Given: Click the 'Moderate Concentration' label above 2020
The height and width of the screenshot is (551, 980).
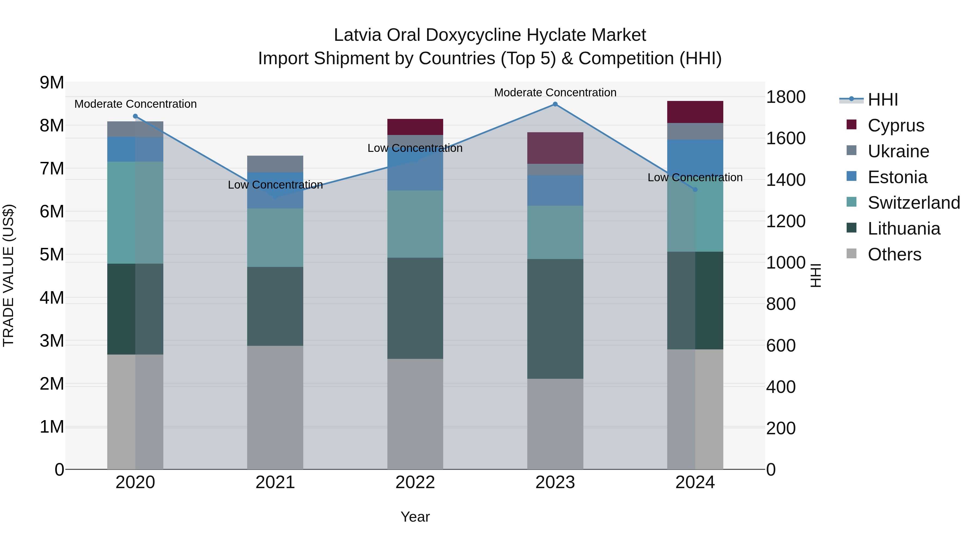Looking at the screenshot, I should (x=136, y=104).
